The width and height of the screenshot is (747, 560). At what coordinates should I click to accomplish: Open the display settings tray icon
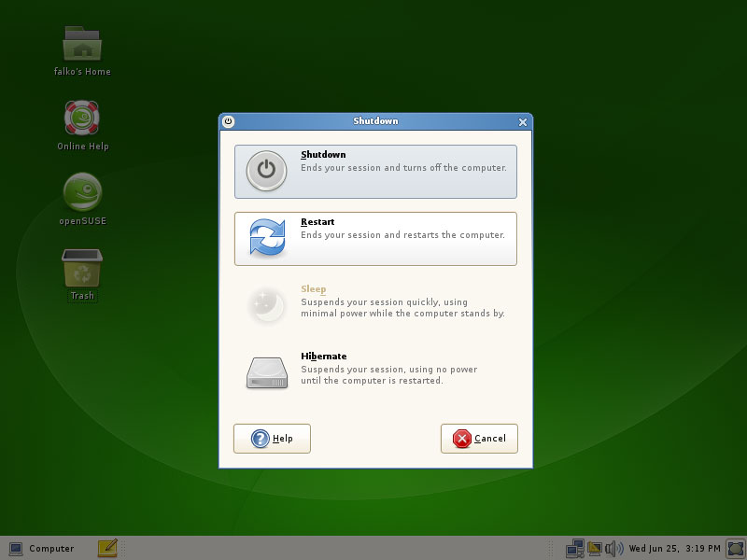tap(595, 549)
